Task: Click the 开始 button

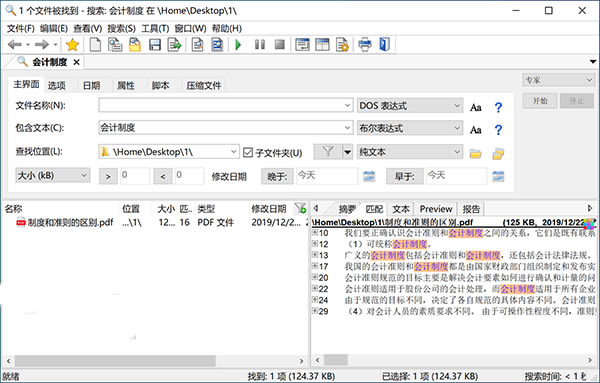Action: click(540, 101)
